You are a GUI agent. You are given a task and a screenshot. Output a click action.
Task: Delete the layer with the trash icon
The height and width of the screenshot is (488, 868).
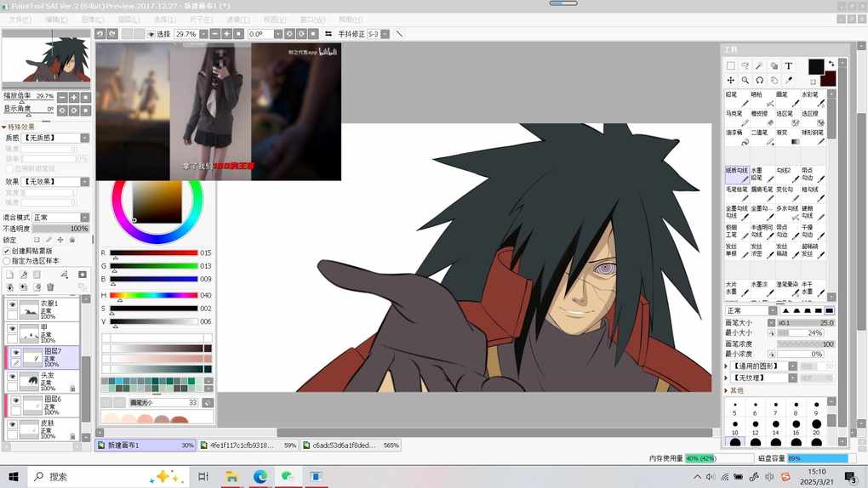point(50,287)
